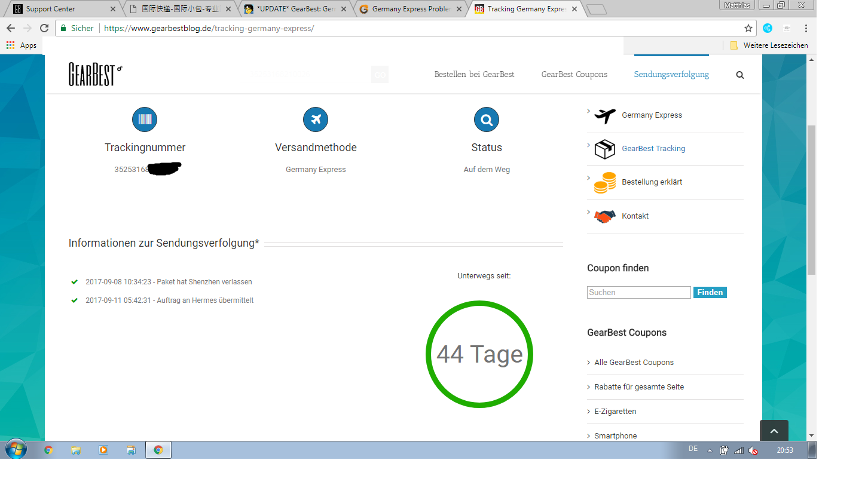Screen dimensions: 868x497
Task: Open GearBest Tracking sidebar link
Action: click(x=653, y=149)
